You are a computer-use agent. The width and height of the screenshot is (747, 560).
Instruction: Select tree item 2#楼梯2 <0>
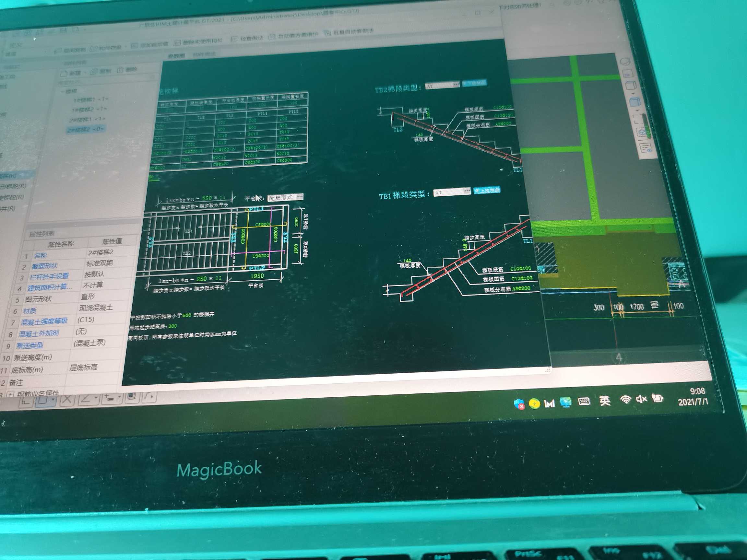point(86,130)
